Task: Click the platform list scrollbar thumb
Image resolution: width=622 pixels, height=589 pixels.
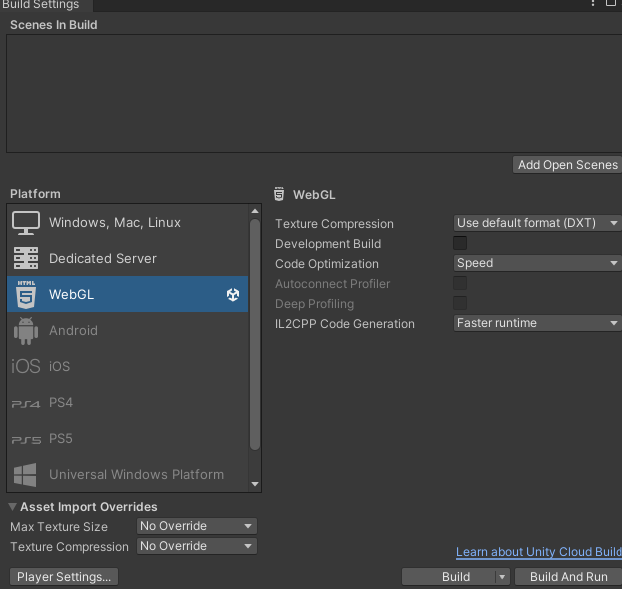Action: pyautogui.click(x=255, y=334)
